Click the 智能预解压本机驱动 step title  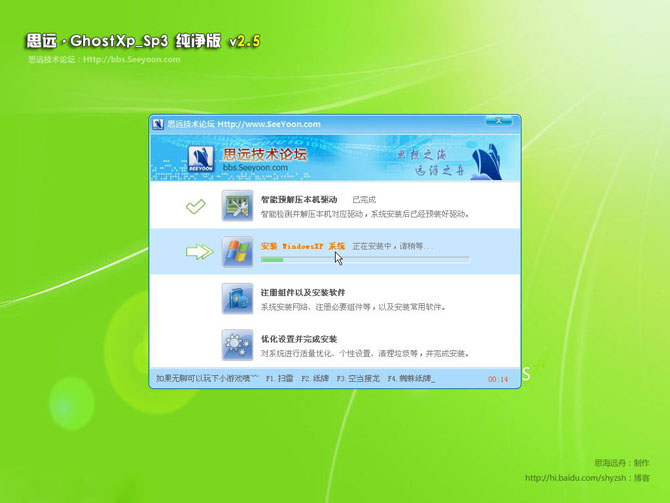pos(299,200)
